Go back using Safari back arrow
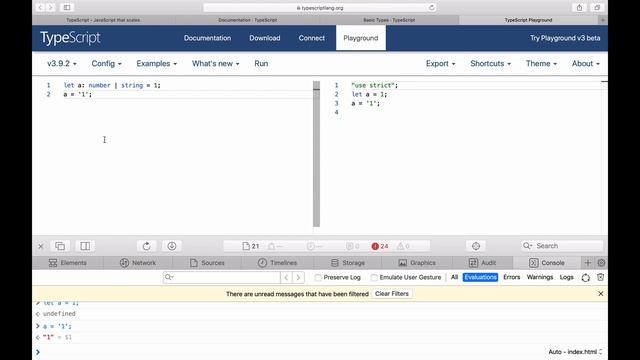This screenshot has width=640, height=360. point(40,7)
